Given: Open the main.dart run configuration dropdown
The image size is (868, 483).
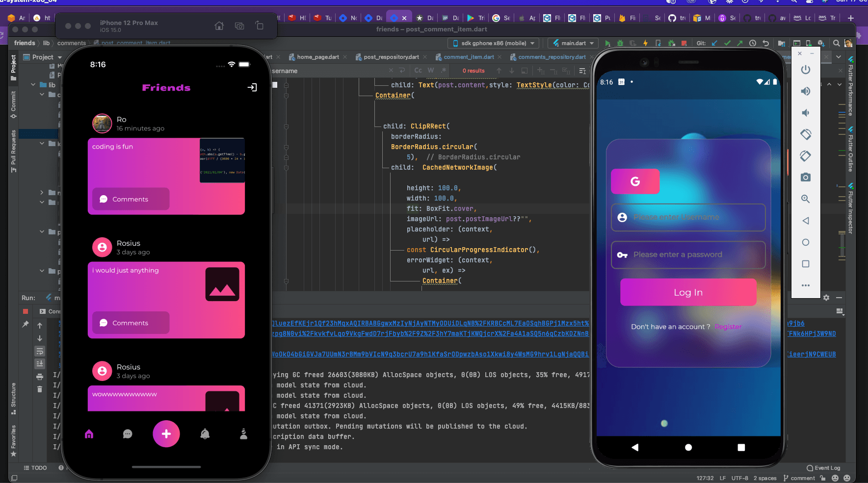Looking at the screenshot, I should tap(573, 43).
